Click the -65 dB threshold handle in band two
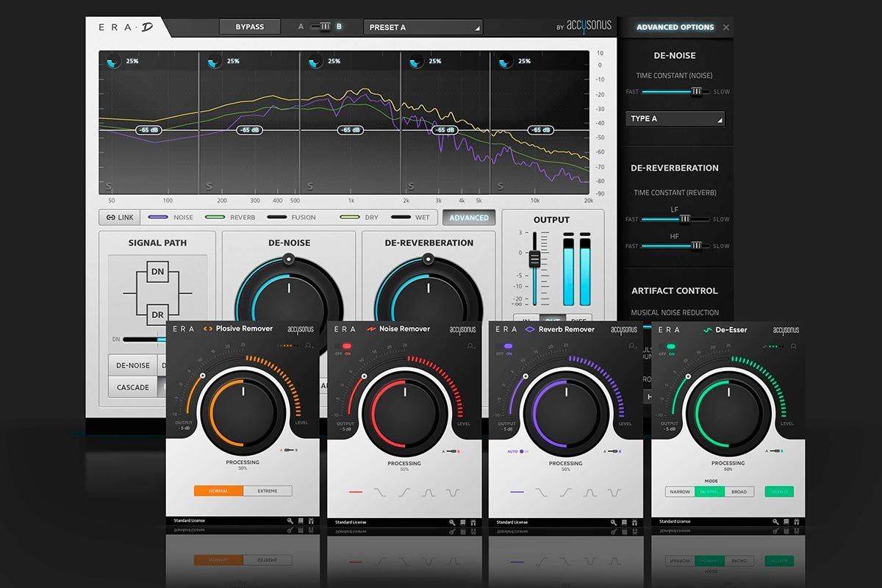882x588 pixels. (249, 130)
